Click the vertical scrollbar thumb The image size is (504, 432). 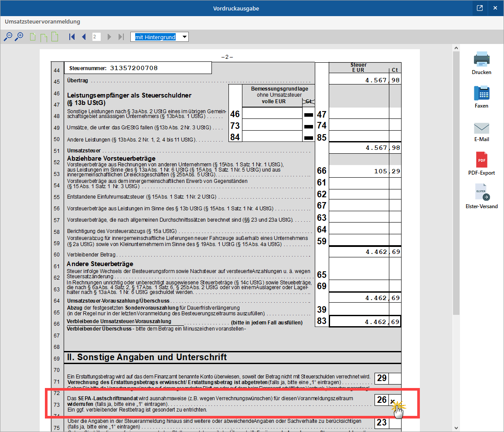(456, 183)
